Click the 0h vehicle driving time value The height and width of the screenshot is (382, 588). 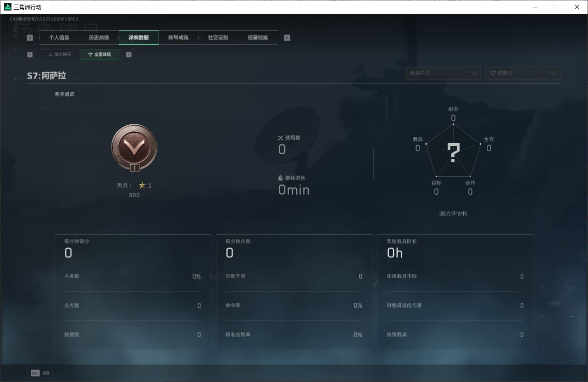click(395, 253)
